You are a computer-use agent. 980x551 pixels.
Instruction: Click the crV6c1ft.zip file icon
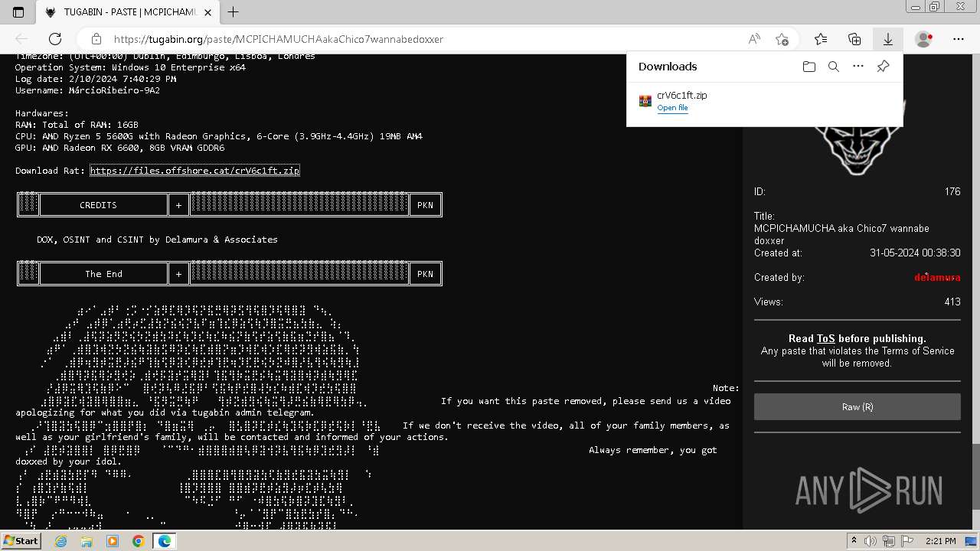click(x=645, y=100)
